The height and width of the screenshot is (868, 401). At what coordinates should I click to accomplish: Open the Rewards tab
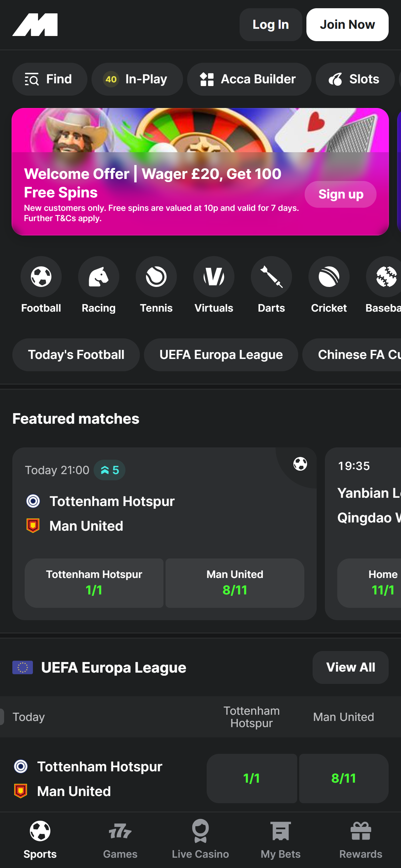[361, 839]
